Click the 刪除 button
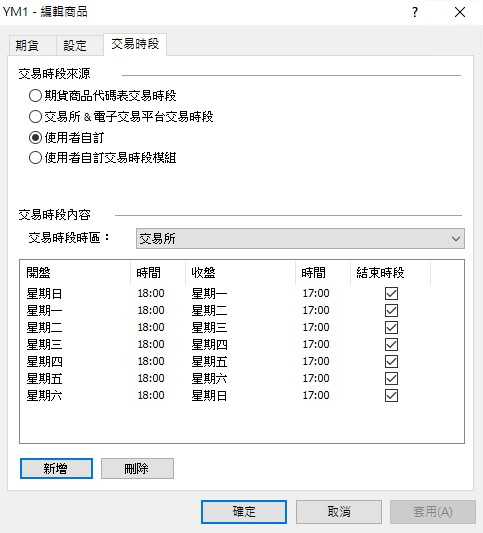This screenshot has height=533, width=483. coord(137,468)
